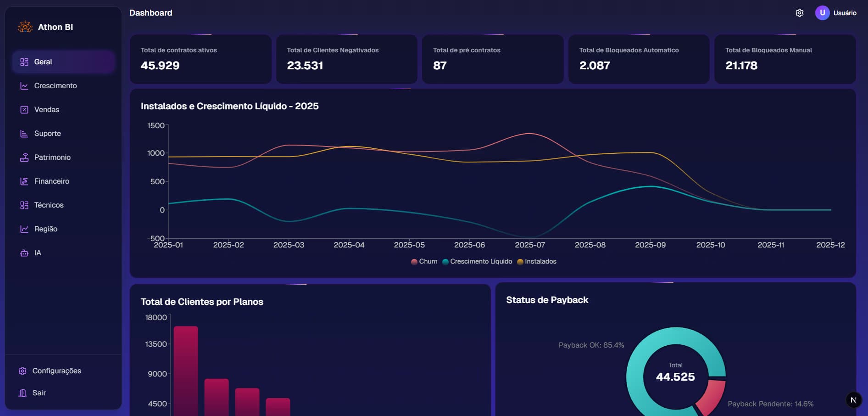Click the Next.js round badge icon

click(x=853, y=400)
